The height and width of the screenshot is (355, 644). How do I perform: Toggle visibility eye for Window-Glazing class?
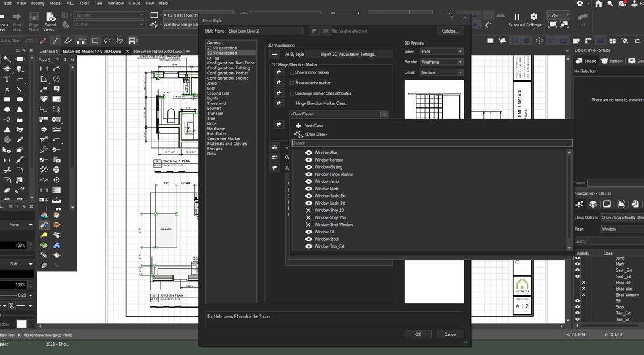tap(309, 166)
